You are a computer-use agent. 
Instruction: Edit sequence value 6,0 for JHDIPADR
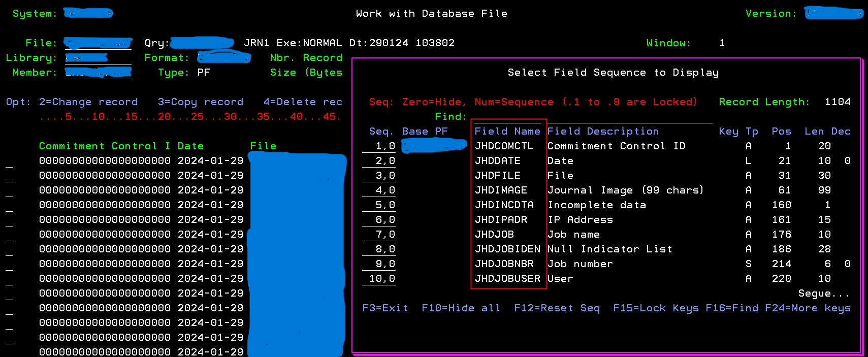point(379,220)
